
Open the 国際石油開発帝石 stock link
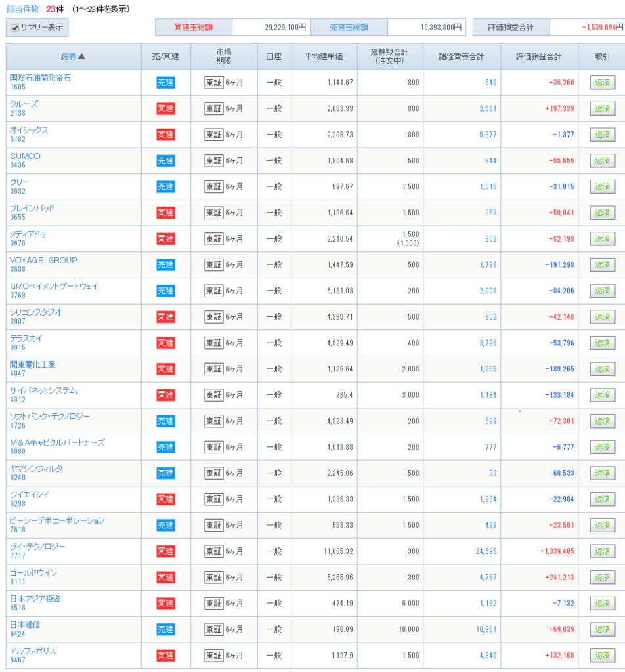(40, 78)
